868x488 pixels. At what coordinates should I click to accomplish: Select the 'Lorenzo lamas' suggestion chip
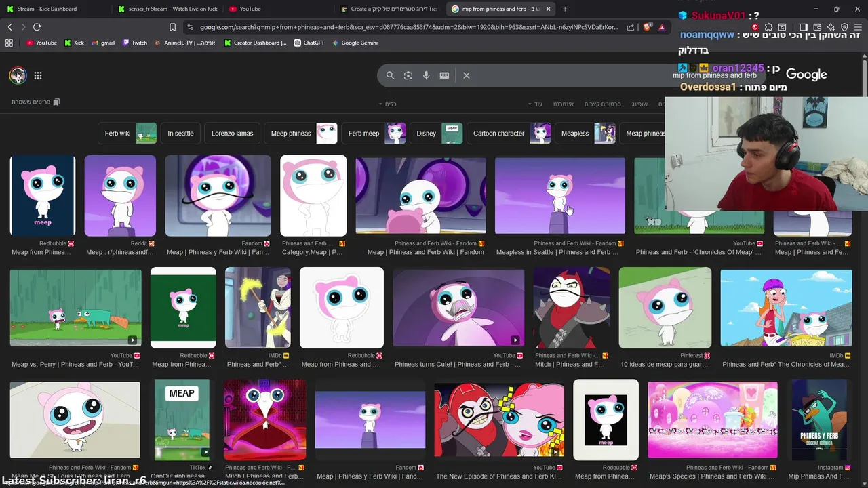232,134
